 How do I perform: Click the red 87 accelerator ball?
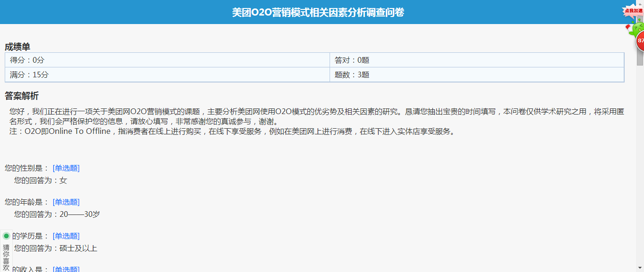click(640, 41)
